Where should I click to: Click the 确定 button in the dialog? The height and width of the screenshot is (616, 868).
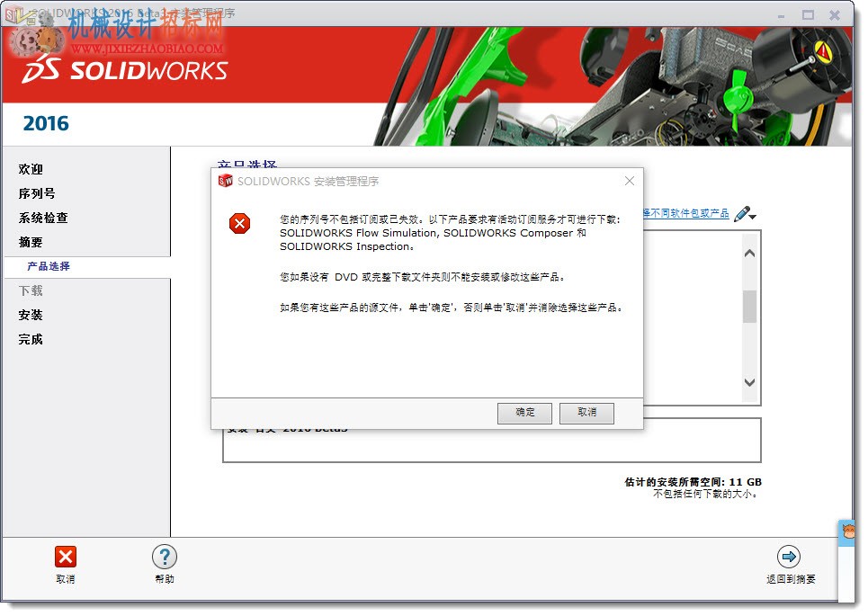[524, 413]
